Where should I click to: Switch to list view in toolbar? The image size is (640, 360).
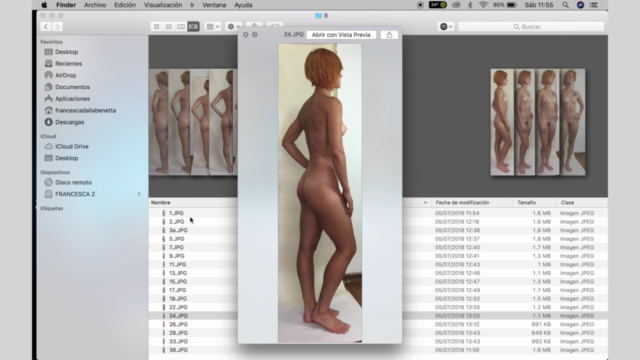[169, 27]
